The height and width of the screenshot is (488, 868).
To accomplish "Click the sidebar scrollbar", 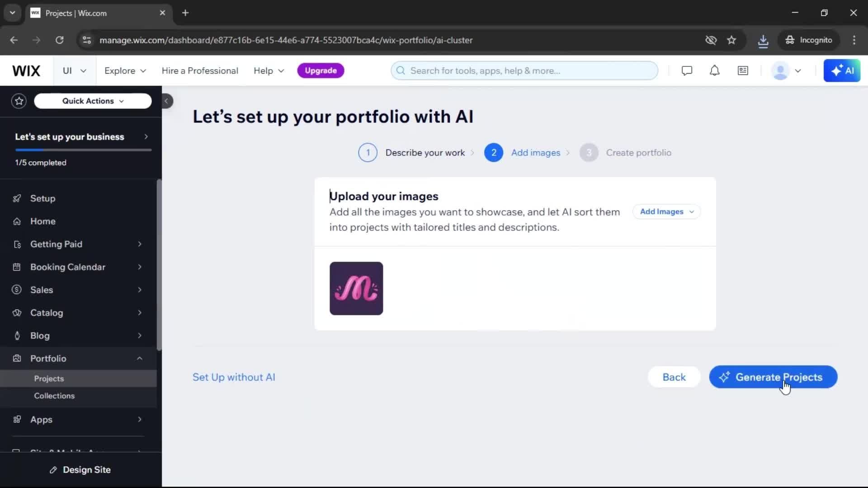I will tap(159, 265).
